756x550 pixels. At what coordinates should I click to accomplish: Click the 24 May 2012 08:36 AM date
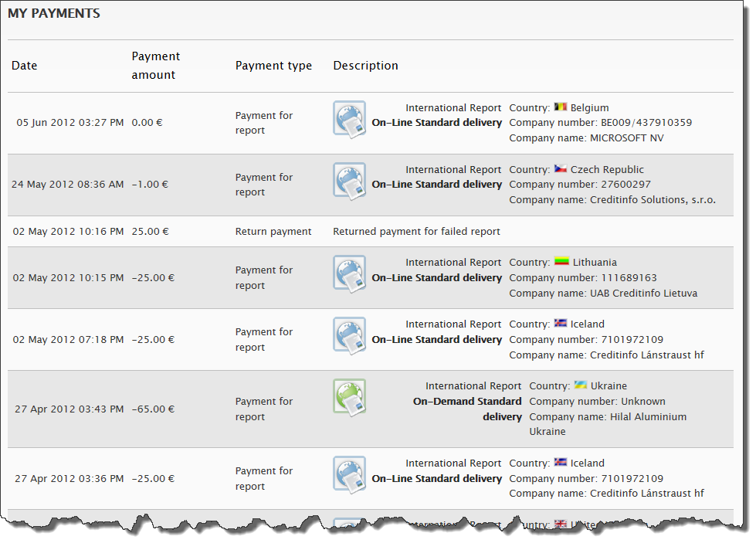pyautogui.click(x=67, y=185)
